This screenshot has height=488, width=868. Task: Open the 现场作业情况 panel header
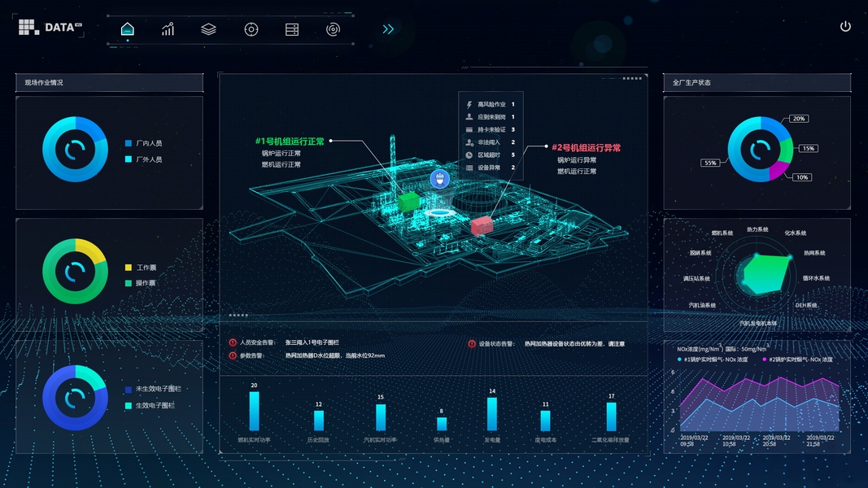(x=110, y=82)
